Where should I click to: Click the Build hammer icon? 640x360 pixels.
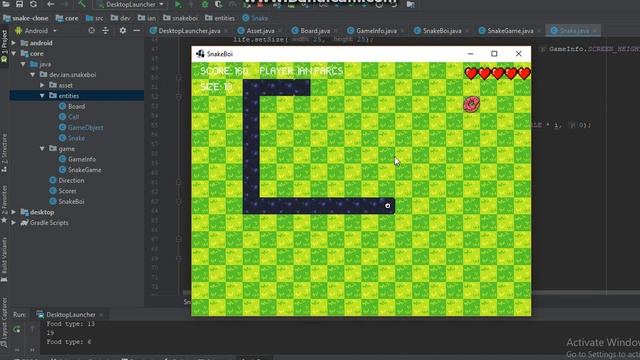tap(82, 4)
